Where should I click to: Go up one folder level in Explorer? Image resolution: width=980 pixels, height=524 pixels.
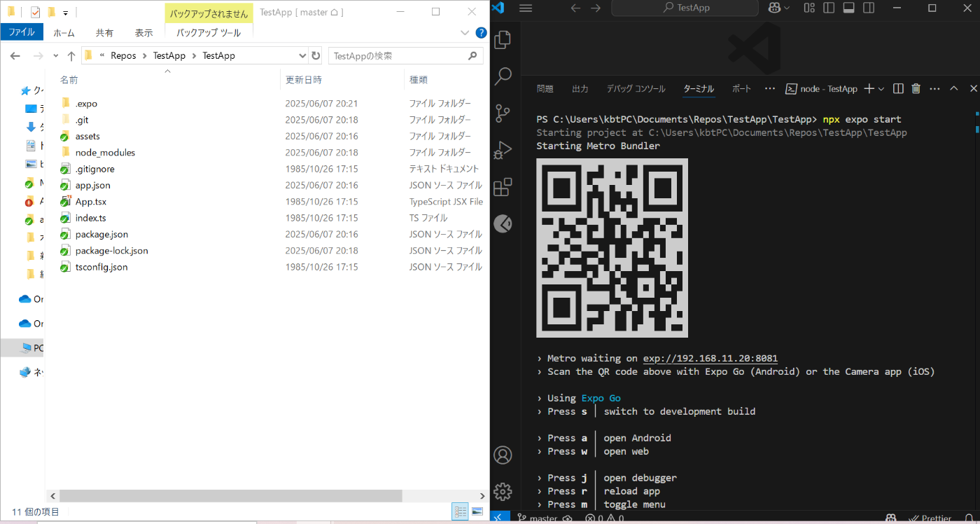pyautogui.click(x=71, y=55)
